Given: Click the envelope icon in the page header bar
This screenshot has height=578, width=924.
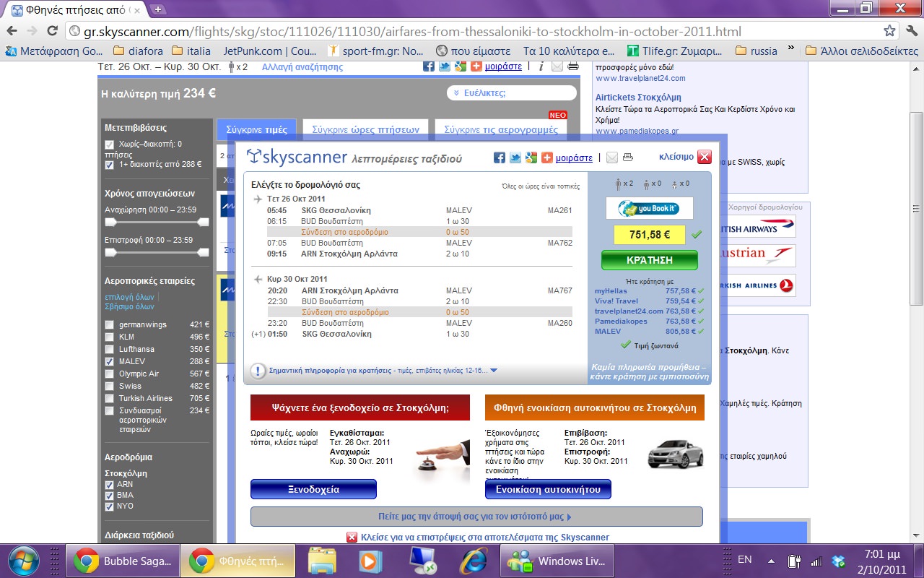Looking at the screenshot, I should coord(557,66).
